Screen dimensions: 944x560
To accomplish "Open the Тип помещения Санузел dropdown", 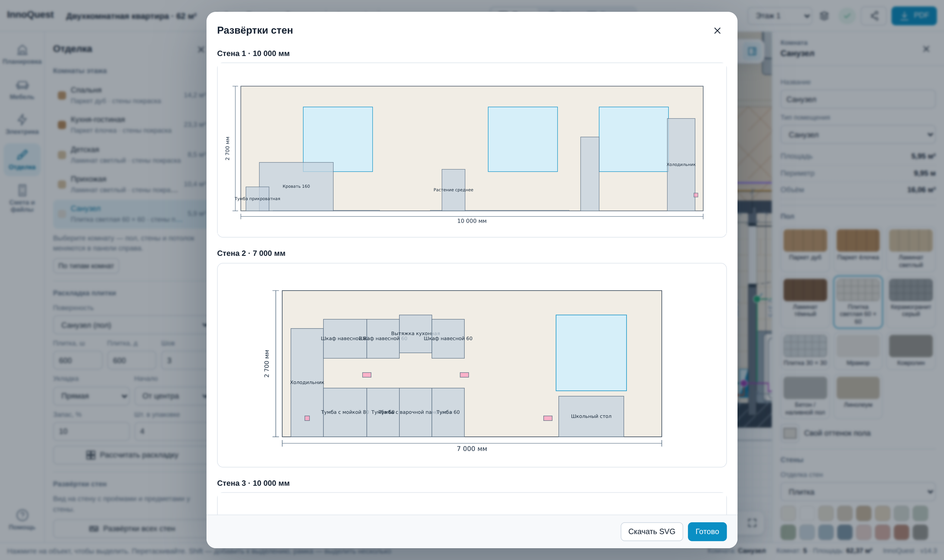I will pyautogui.click(x=858, y=135).
